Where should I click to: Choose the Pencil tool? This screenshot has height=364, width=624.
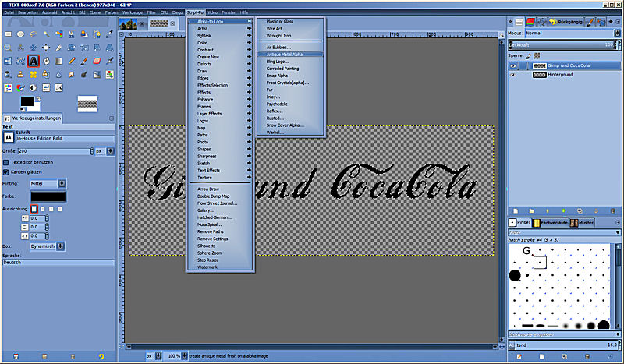(72, 61)
